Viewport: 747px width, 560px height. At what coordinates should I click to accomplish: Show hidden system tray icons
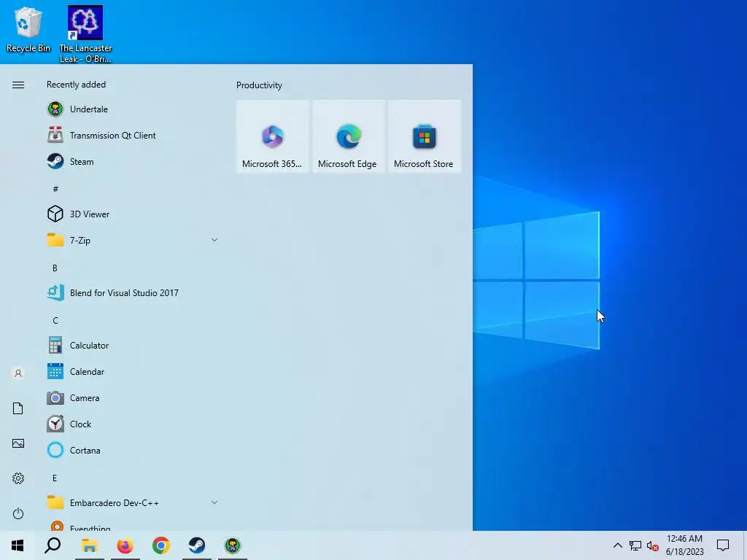pyautogui.click(x=617, y=545)
